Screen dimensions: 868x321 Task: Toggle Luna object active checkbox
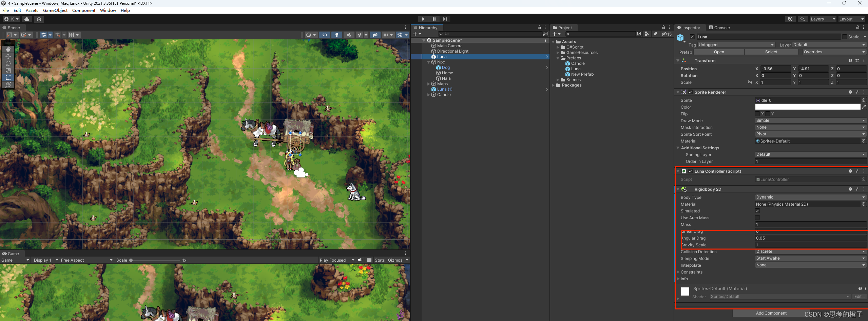click(x=692, y=37)
